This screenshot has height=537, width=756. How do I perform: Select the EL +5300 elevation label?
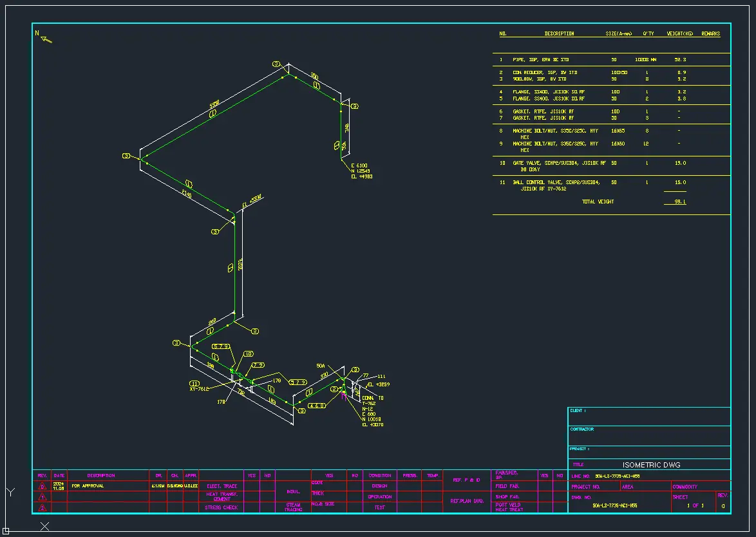coord(252,202)
